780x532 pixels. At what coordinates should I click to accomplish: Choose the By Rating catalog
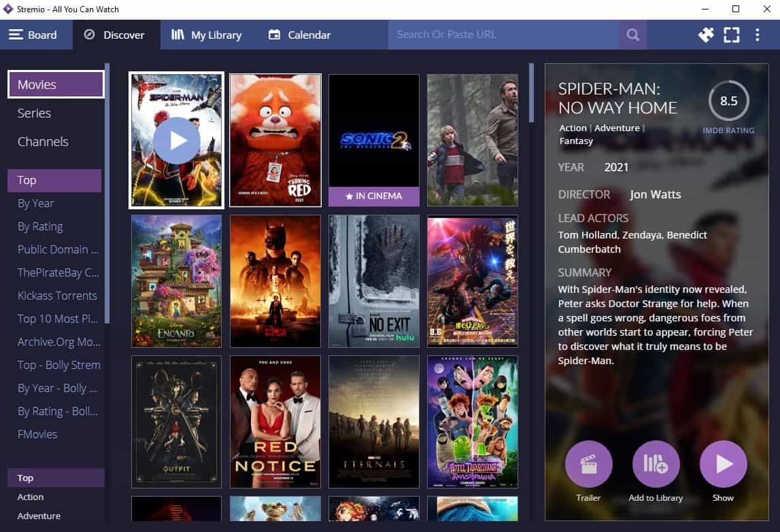[40, 226]
